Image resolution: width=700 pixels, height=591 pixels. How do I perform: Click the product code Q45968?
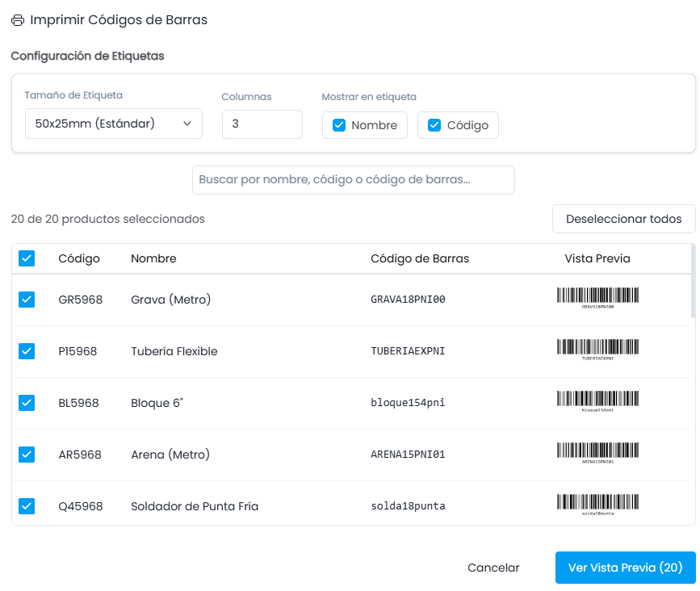[x=81, y=507]
